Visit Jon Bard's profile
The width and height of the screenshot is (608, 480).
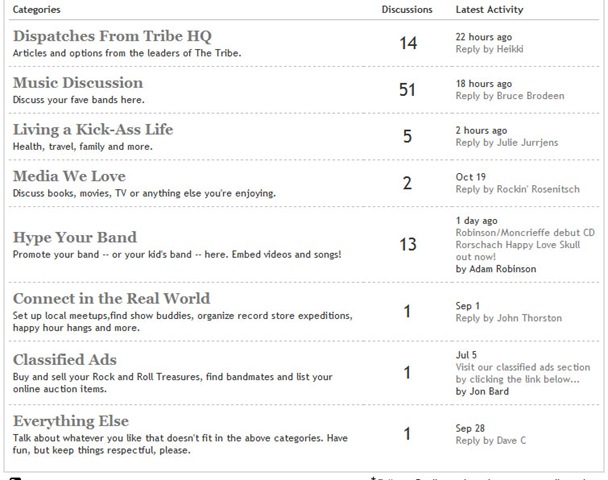click(x=489, y=392)
